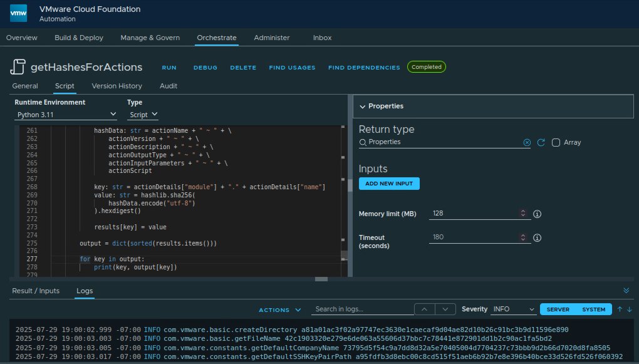Click ADD NEW INPUT button
Viewport: 639px width, 364px height.
pyautogui.click(x=389, y=184)
